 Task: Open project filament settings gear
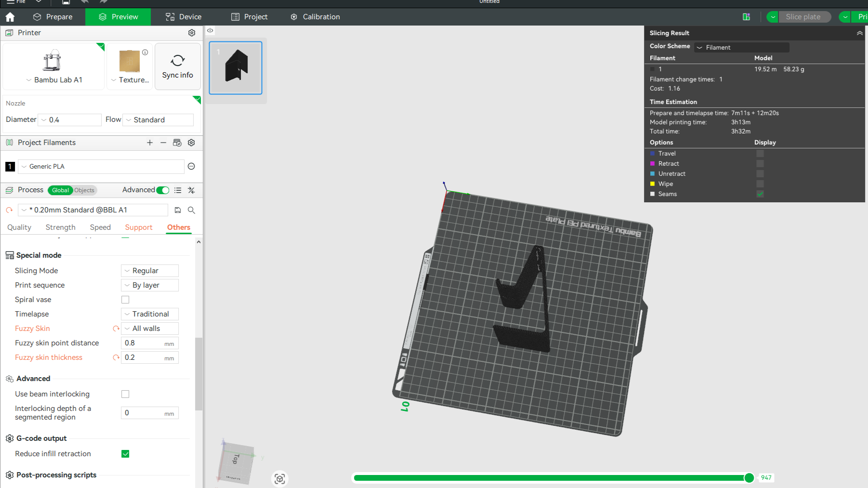(191, 143)
